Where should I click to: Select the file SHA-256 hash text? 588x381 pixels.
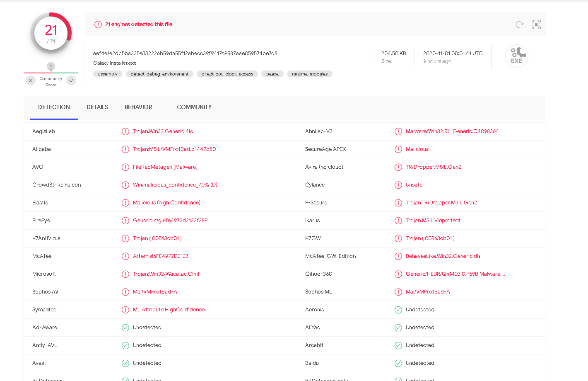185,53
